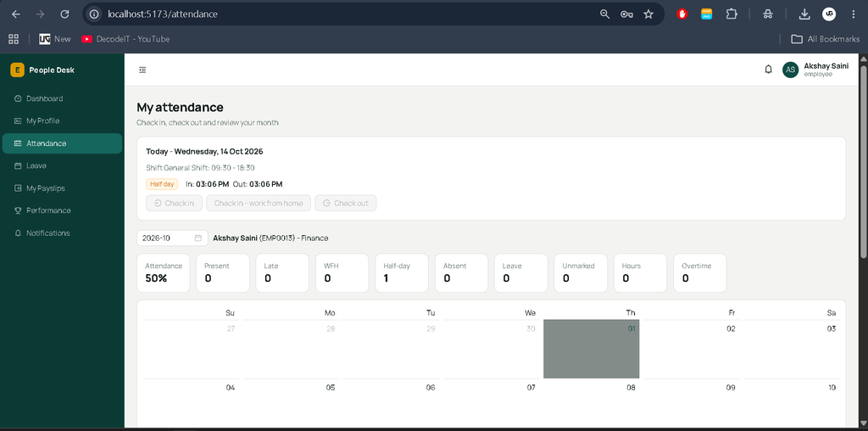Bookmark this page with star icon
This screenshot has height=431, width=868.
tap(648, 14)
